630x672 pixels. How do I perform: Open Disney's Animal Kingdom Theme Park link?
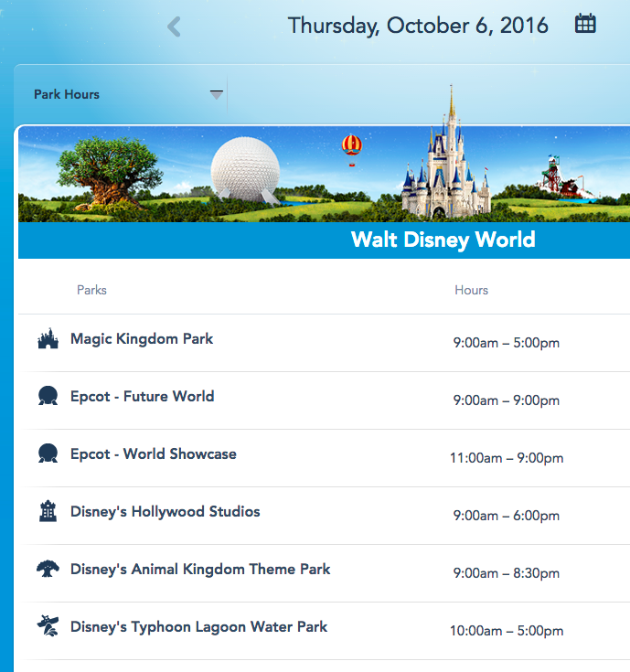200,570
